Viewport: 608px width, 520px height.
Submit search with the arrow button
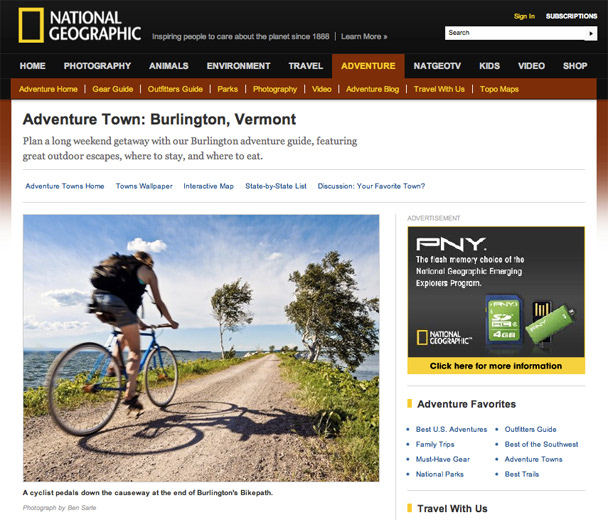(x=591, y=33)
